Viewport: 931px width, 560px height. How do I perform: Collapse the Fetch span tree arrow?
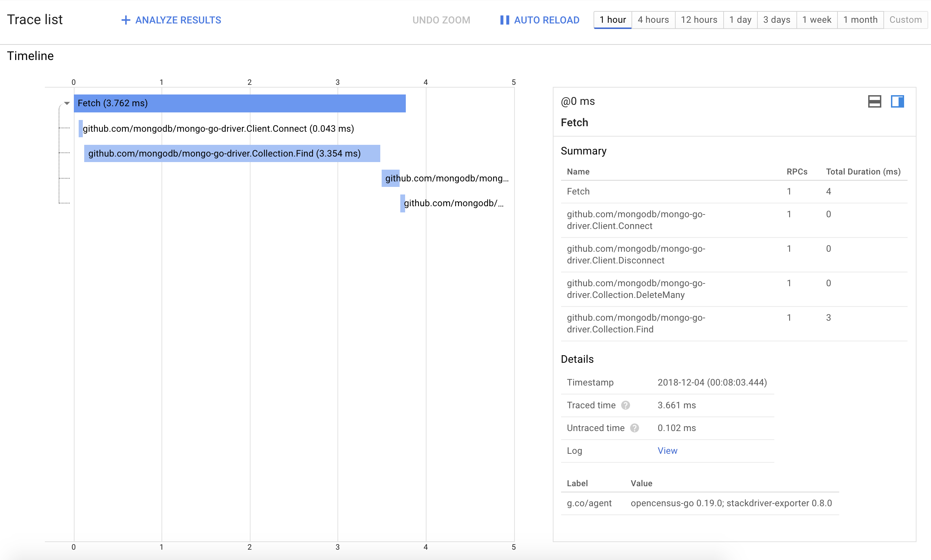[67, 103]
